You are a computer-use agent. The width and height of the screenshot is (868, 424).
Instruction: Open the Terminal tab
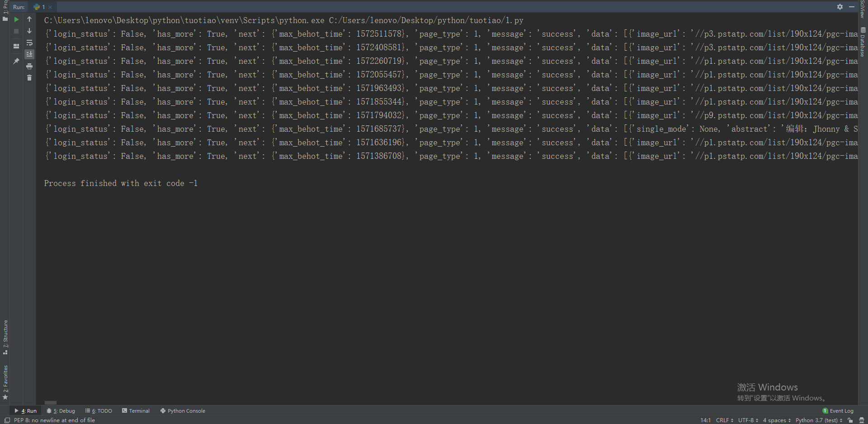click(136, 411)
